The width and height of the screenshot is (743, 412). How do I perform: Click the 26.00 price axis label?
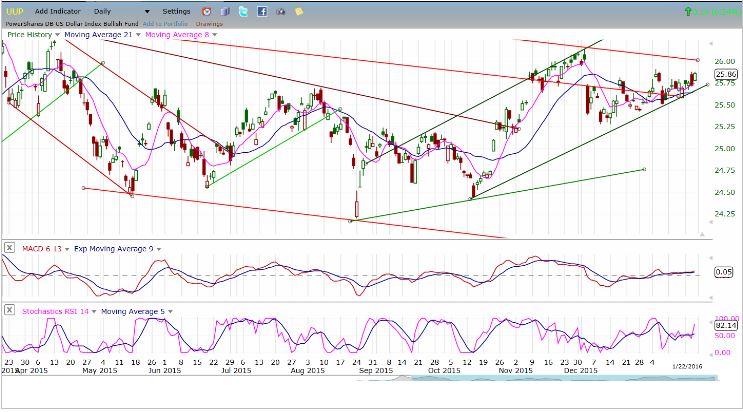[x=725, y=61]
